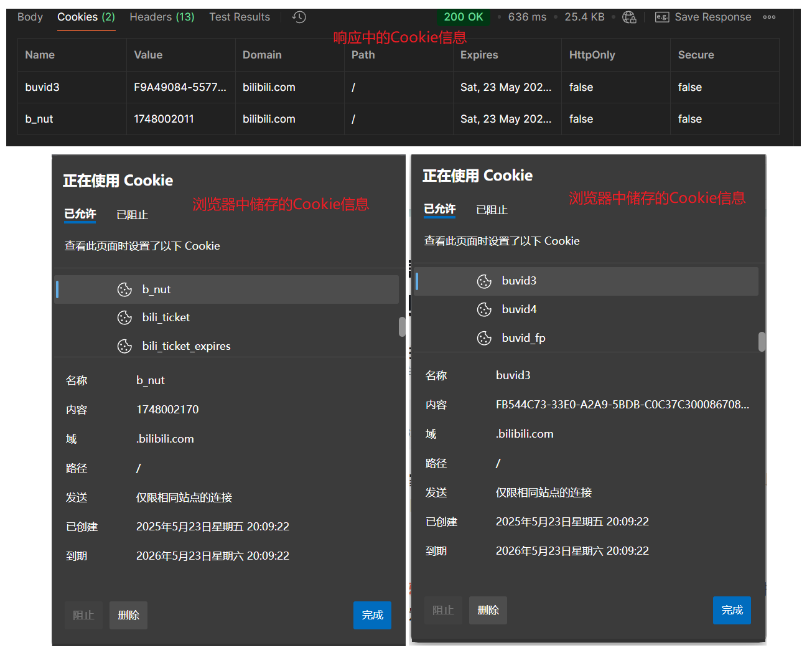Click 删除 button in right dialog
Screen dimensions: 812x658
tap(488, 610)
